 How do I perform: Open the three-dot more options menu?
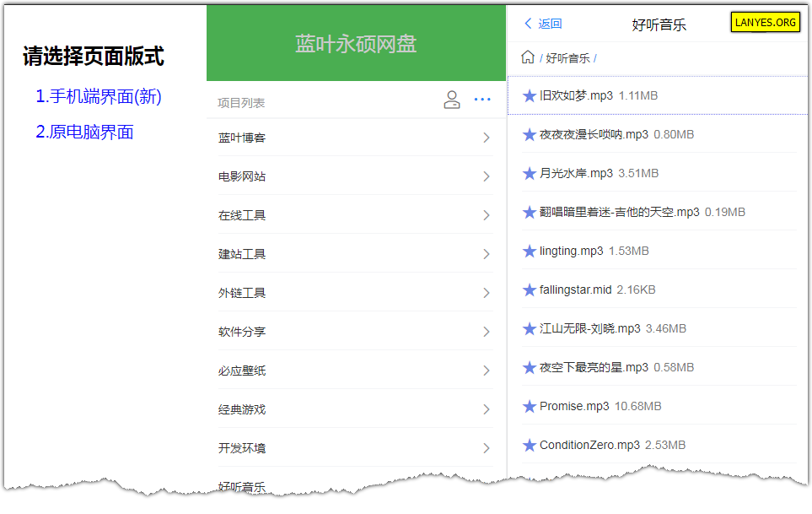(482, 100)
